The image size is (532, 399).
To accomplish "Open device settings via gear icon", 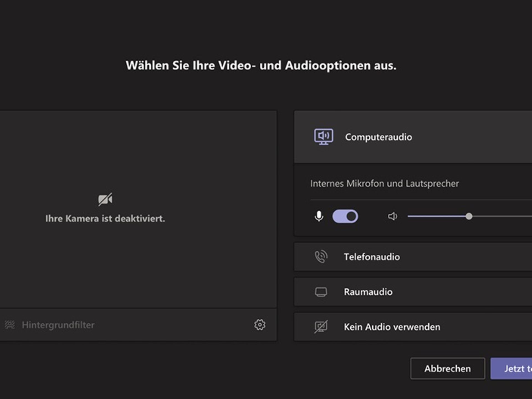I will (260, 325).
